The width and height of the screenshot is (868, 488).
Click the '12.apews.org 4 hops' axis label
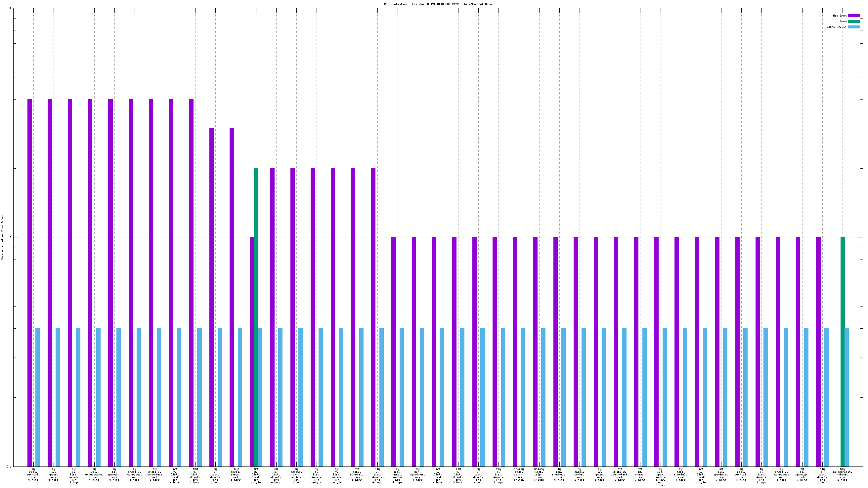pyautogui.click(x=54, y=474)
